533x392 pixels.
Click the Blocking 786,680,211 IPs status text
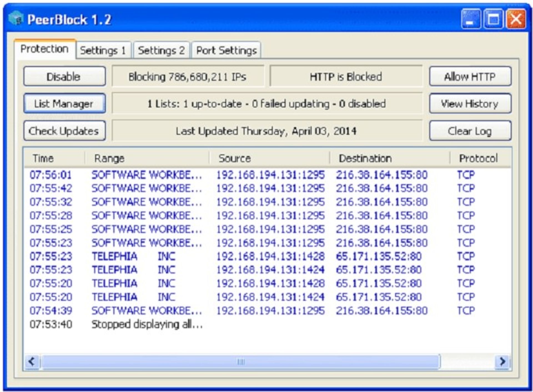(x=187, y=77)
